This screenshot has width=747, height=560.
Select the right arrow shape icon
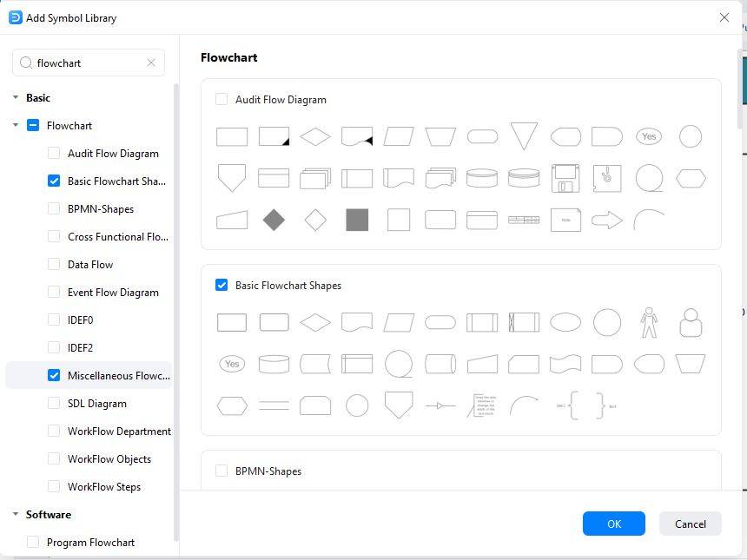(607, 220)
